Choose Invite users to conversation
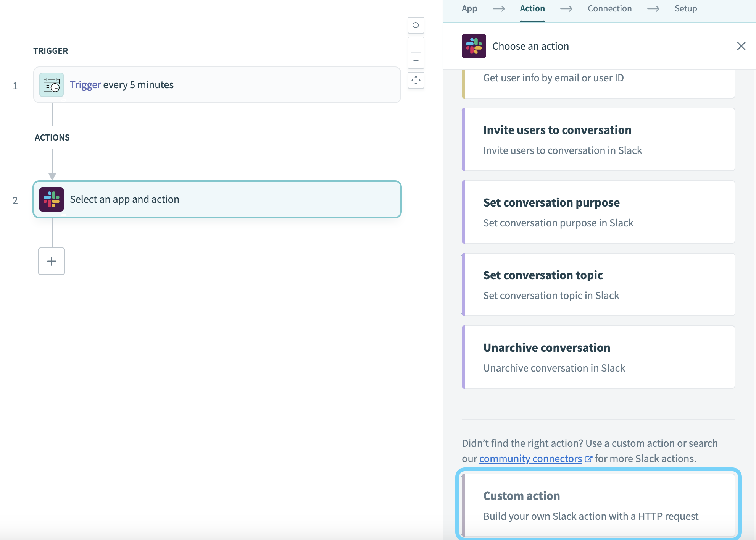 [598, 139]
